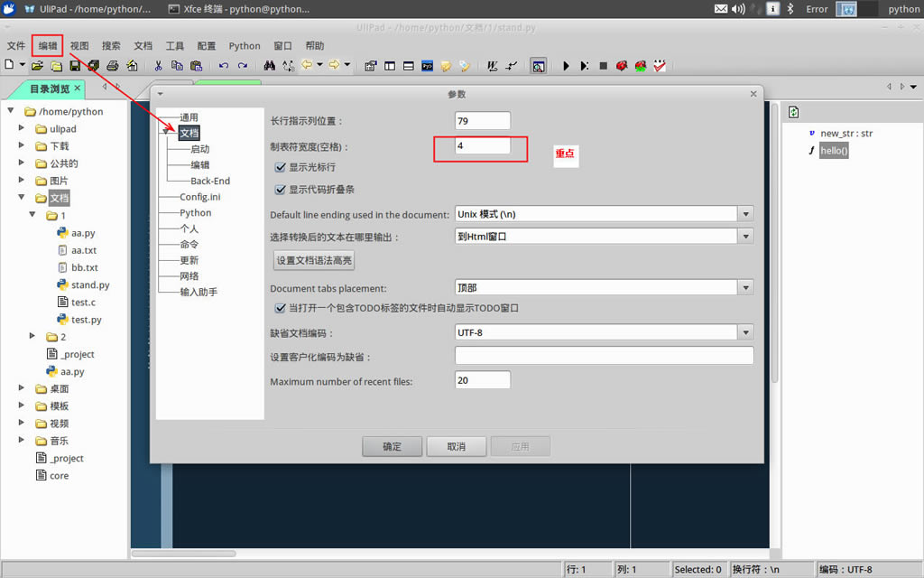
Task: Open the 缺省文档编码 encoding dropdown
Action: (745, 332)
